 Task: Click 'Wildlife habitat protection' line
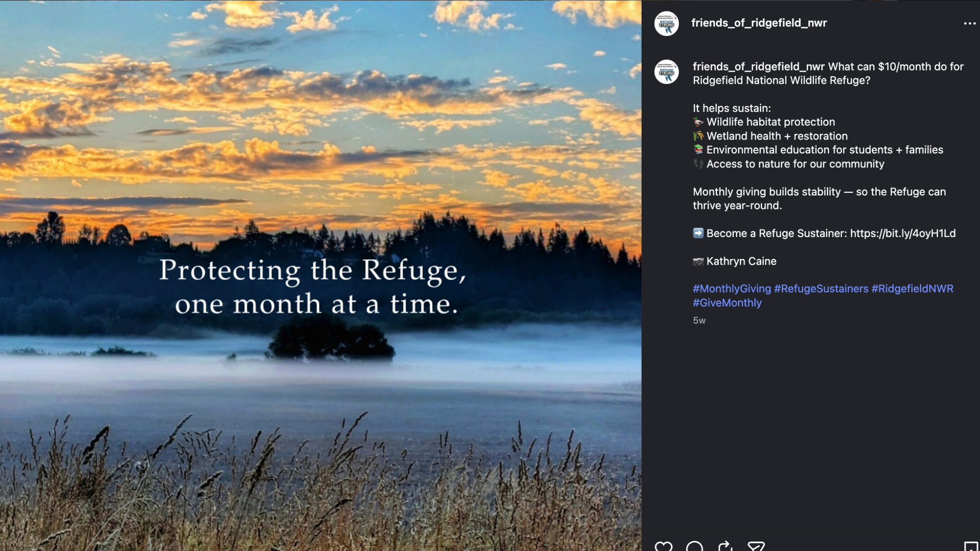[764, 122]
